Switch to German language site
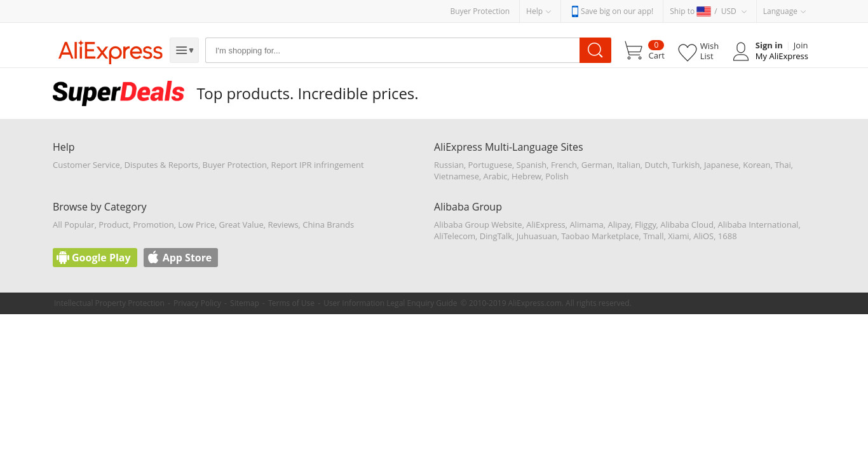868x463 pixels. [597, 165]
